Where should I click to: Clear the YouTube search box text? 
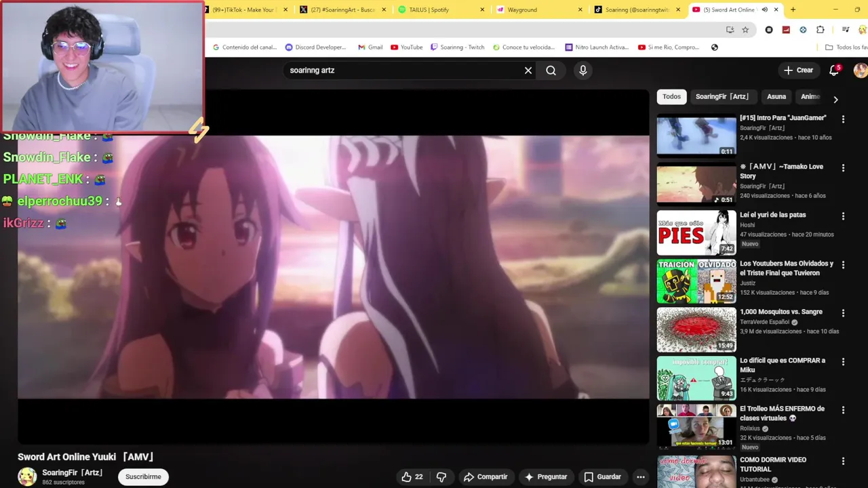(528, 70)
